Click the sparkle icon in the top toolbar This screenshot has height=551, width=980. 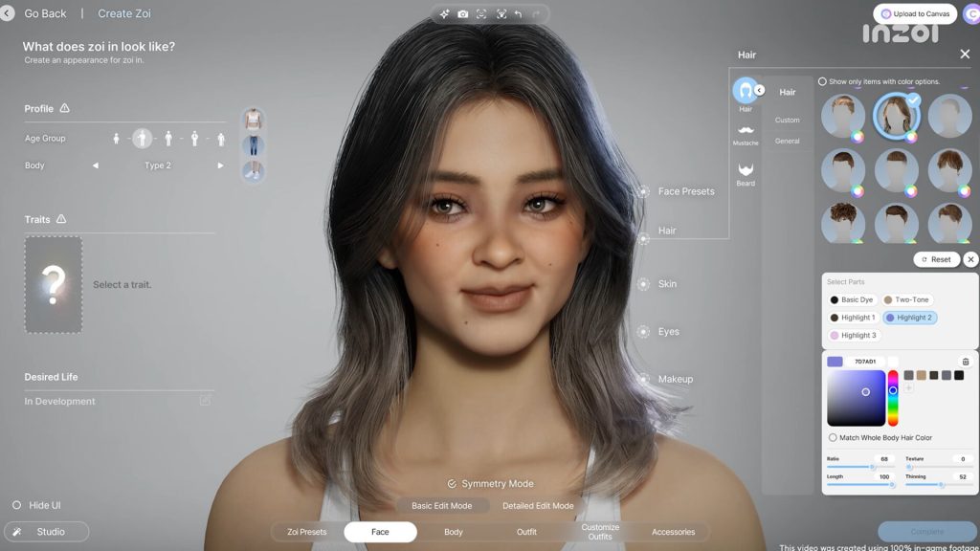tap(444, 13)
